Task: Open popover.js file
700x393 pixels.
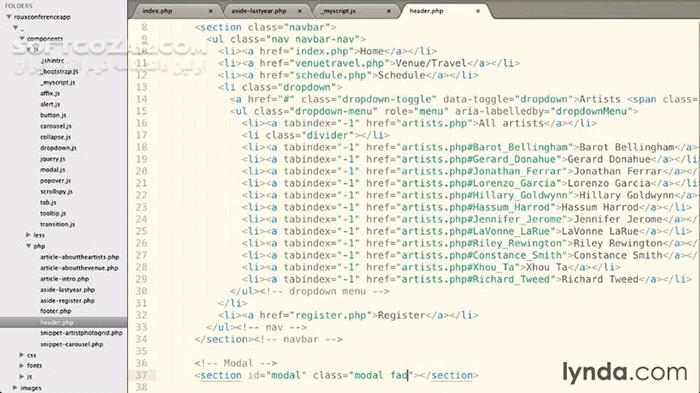Action: coord(55,181)
